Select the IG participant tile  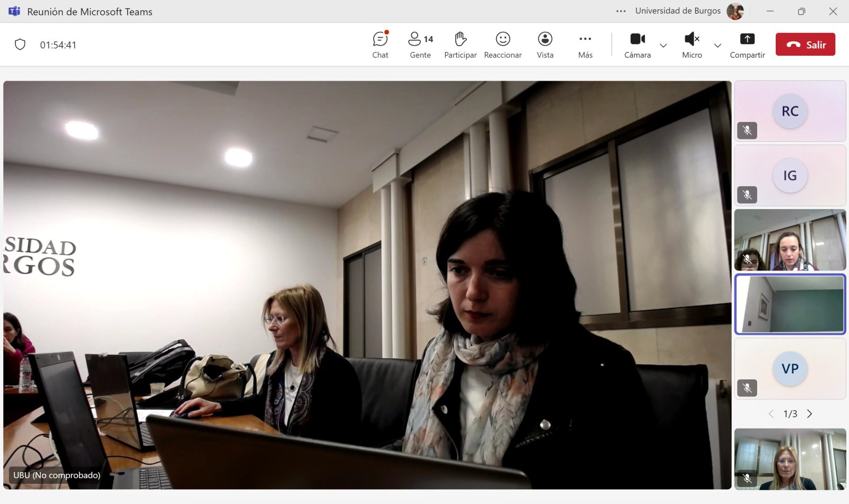pyautogui.click(x=790, y=176)
